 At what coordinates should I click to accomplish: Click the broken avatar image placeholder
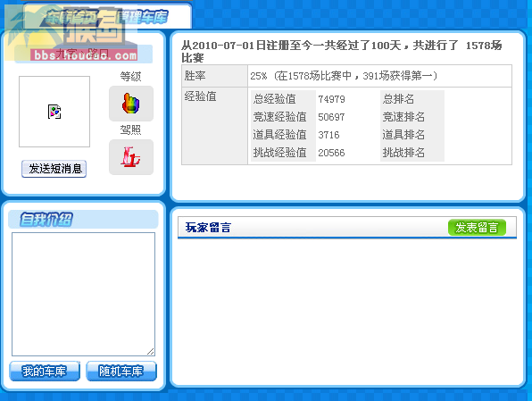54,112
